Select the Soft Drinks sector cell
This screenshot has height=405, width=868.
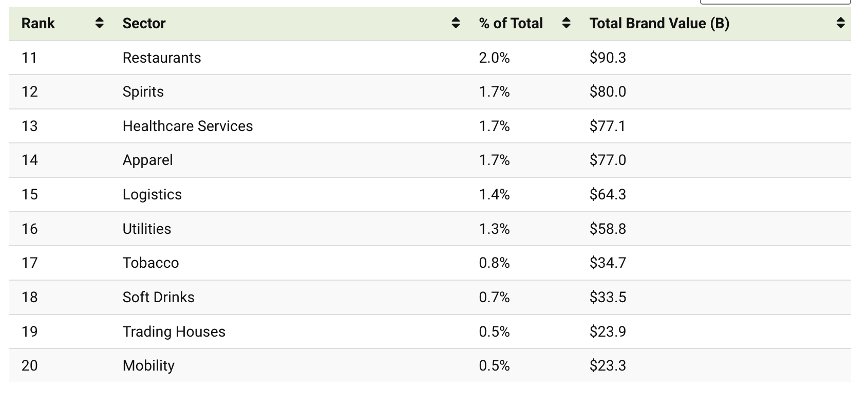point(158,297)
